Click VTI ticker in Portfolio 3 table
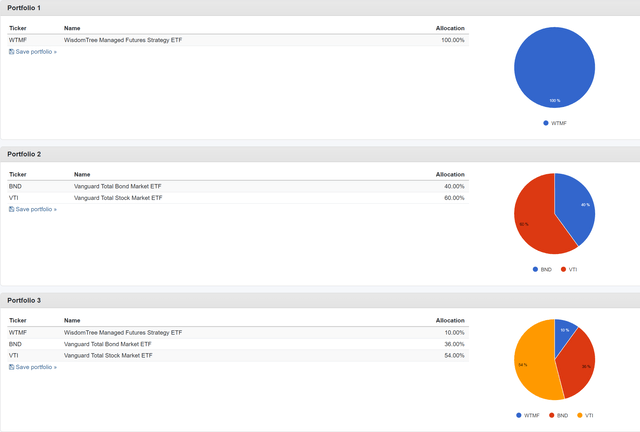Viewport: 640px width, 432px height. 13,355
